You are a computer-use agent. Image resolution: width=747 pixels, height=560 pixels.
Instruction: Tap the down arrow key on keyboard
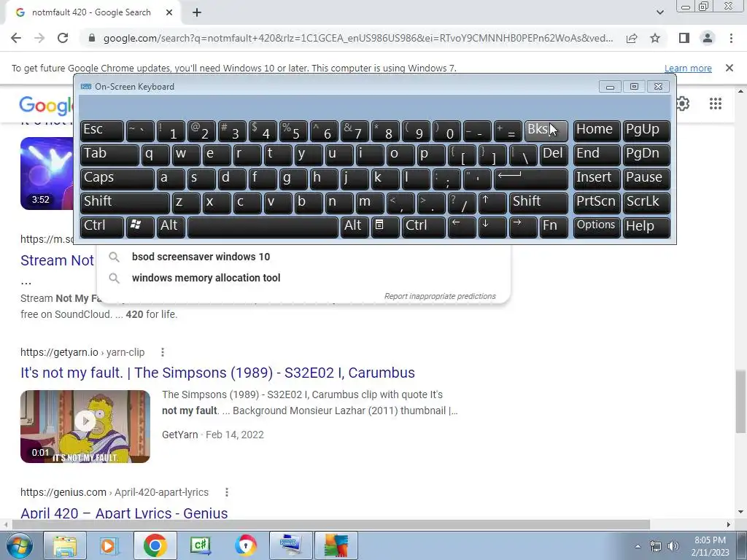tap(492, 226)
